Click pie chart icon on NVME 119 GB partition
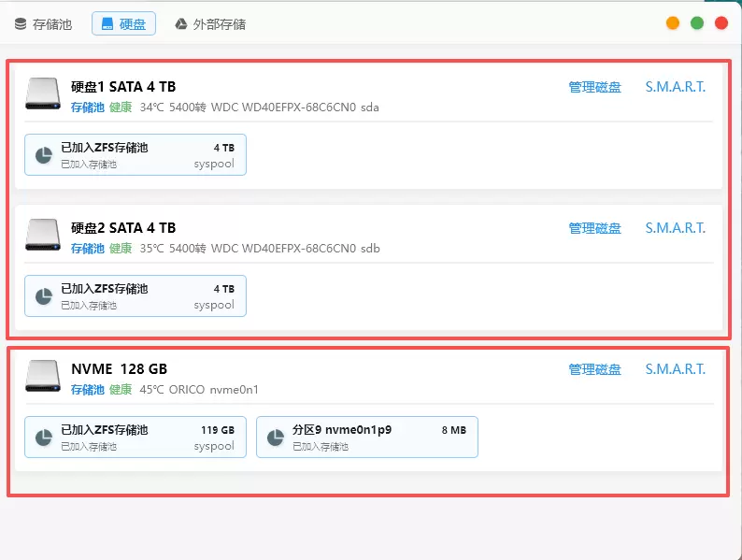 coord(43,438)
